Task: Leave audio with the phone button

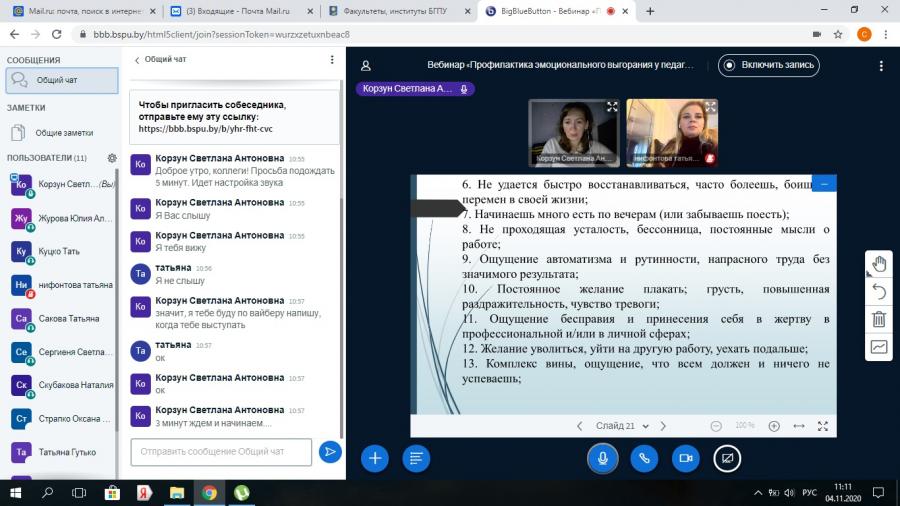Action: coord(644,458)
